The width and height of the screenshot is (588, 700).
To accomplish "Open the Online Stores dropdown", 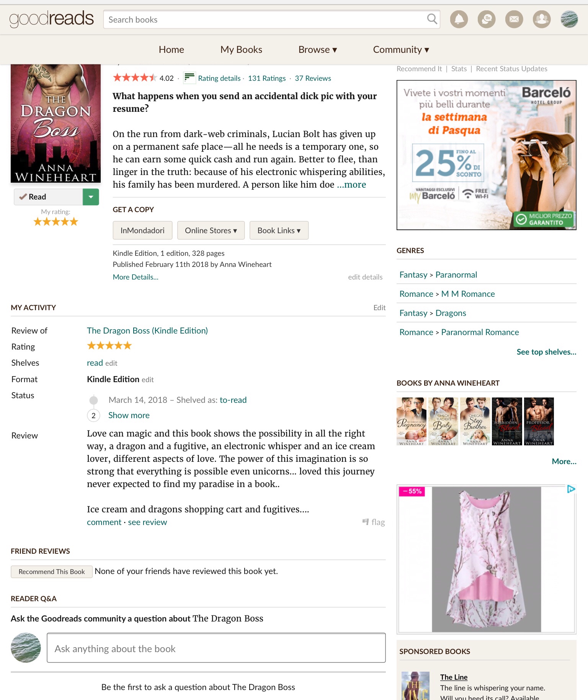I will [211, 231].
